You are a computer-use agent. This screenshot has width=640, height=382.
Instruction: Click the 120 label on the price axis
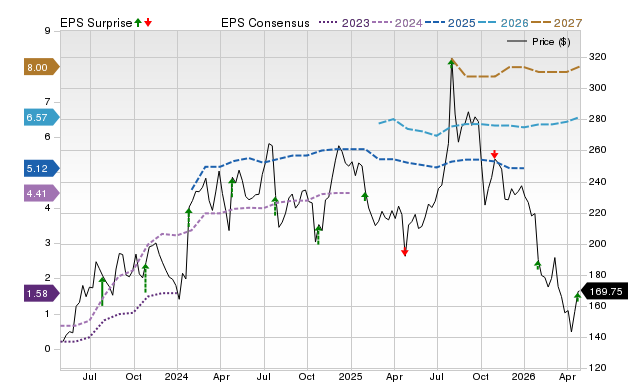(x=598, y=368)
